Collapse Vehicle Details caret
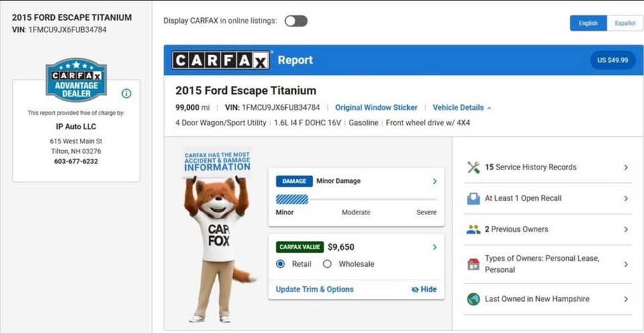 [x=489, y=109]
